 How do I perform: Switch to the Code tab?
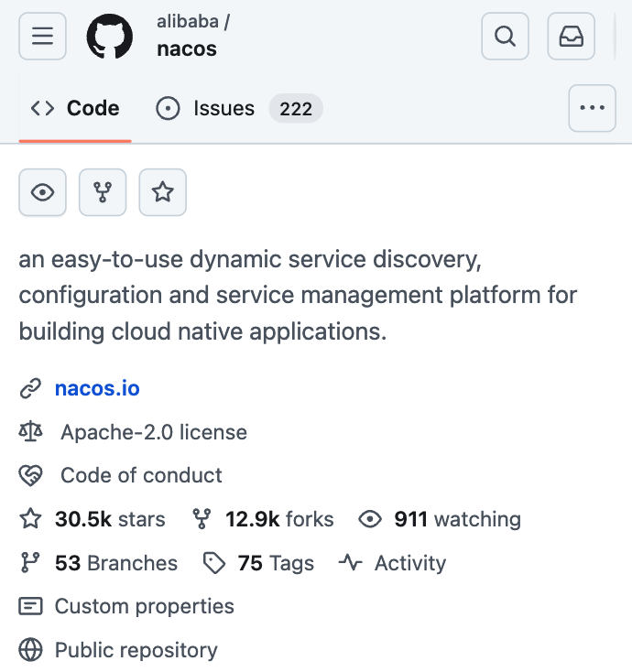click(x=75, y=108)
